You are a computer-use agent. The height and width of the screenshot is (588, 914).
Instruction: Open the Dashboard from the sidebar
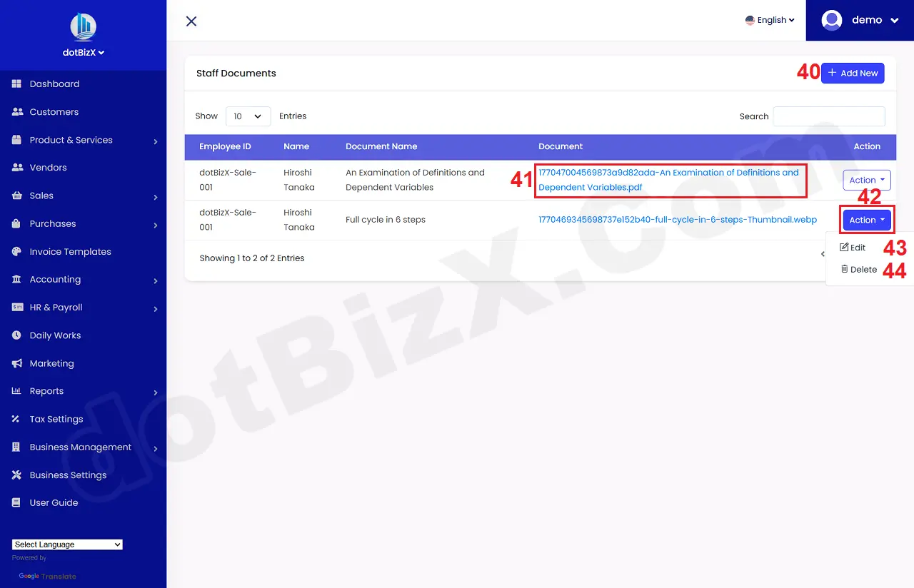click(x=16, y=83)
